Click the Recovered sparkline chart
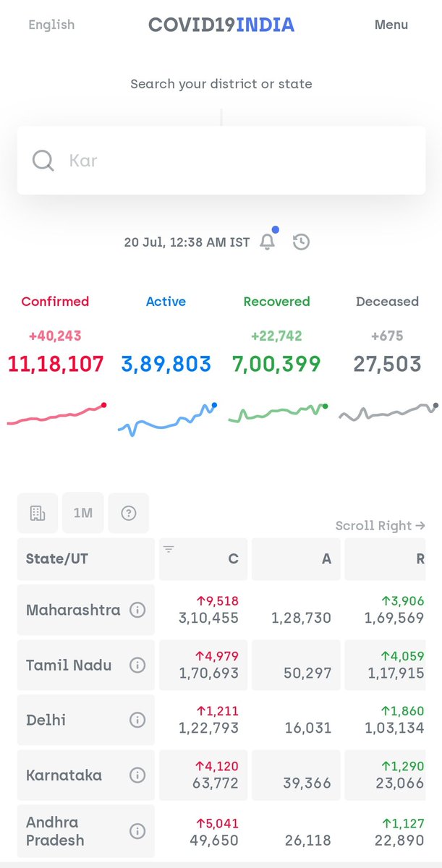The image size is (442, 868). click(x=278, y=414)
